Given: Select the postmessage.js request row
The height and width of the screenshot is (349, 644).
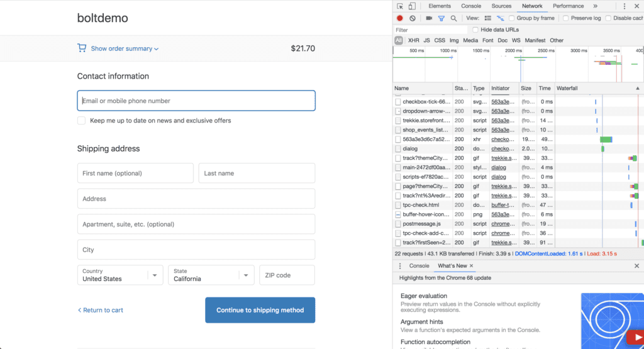Looking at the screenshot, I should [x=518, y=224].
